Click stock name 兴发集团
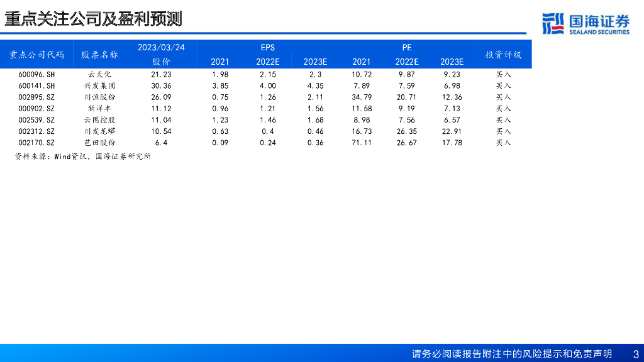 pyautogui.click(x=100, y=85)
